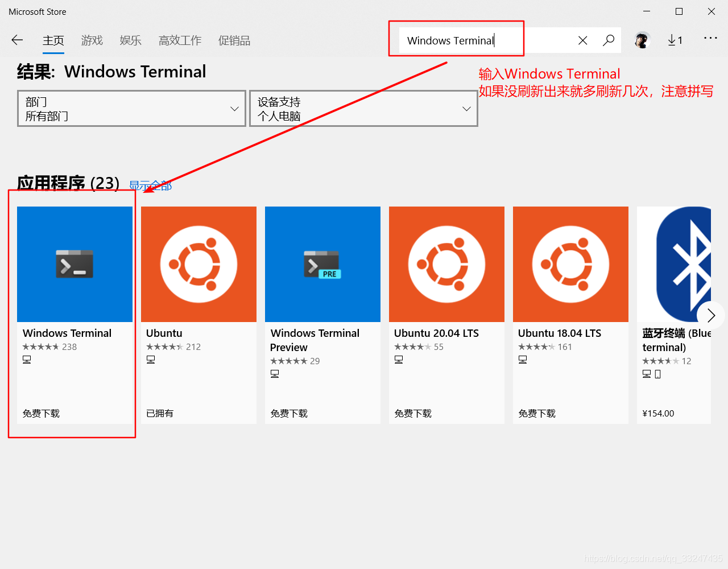Click the 238 ratings of Windows Terminal
This screenshot has height=569, width=728.
pyautogui.click(x=69, y=347)
